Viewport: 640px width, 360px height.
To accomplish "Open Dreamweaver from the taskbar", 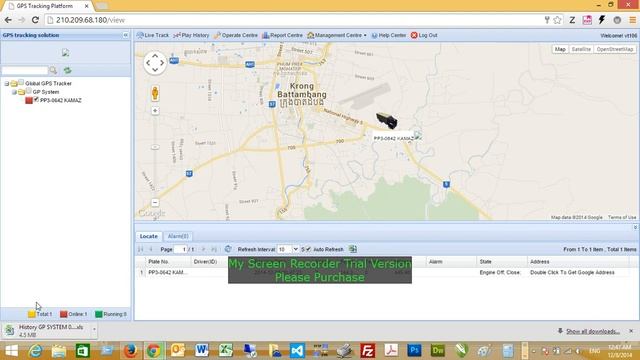I will [438, 351].
